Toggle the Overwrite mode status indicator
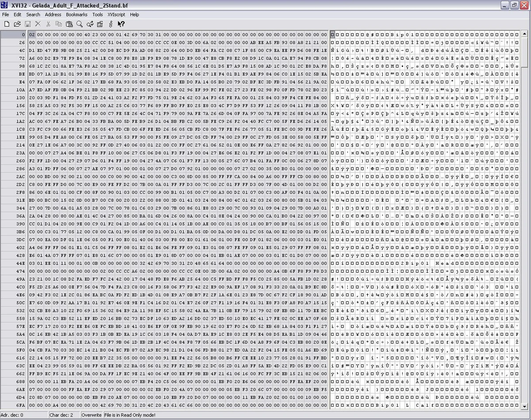Image resolution: width=531 pixels, height=420 pixels. click(x=92, y=415)
